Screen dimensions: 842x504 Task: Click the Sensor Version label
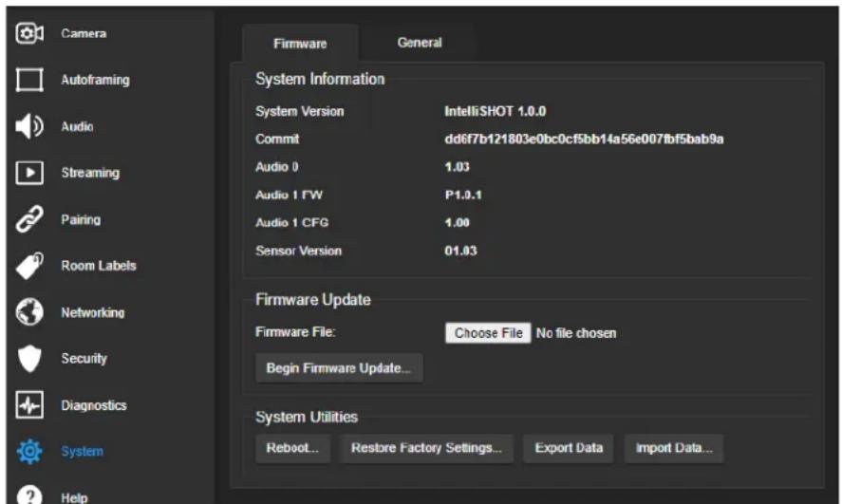click(299, 251)
